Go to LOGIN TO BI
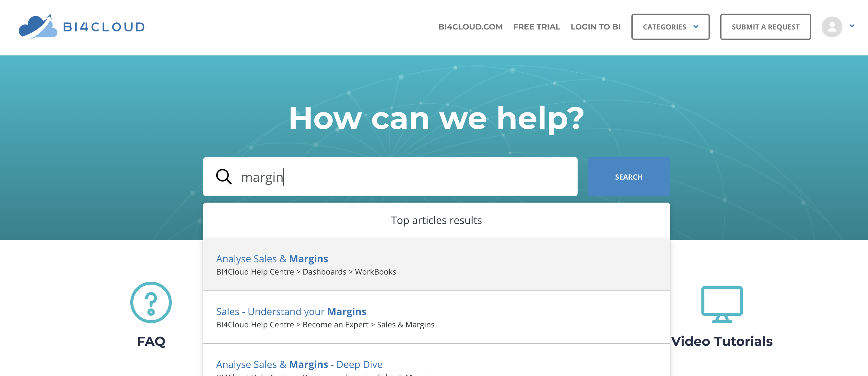 point(595,27)
